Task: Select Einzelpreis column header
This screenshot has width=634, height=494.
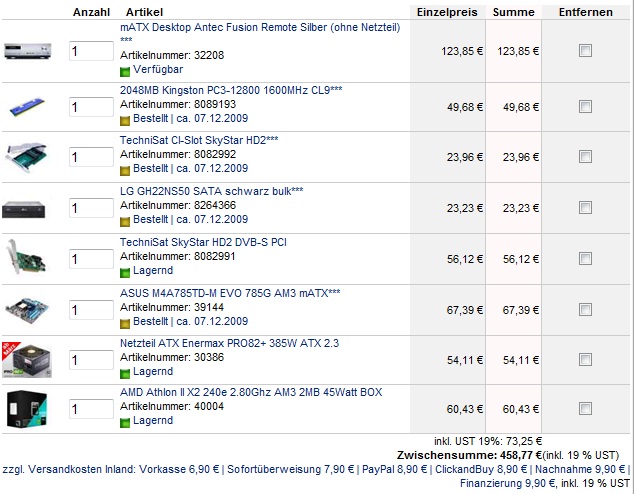Action: (447, 12)
